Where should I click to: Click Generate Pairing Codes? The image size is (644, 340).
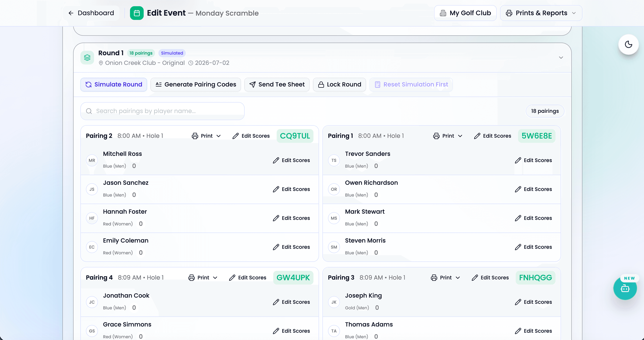[x=196, y=84]
